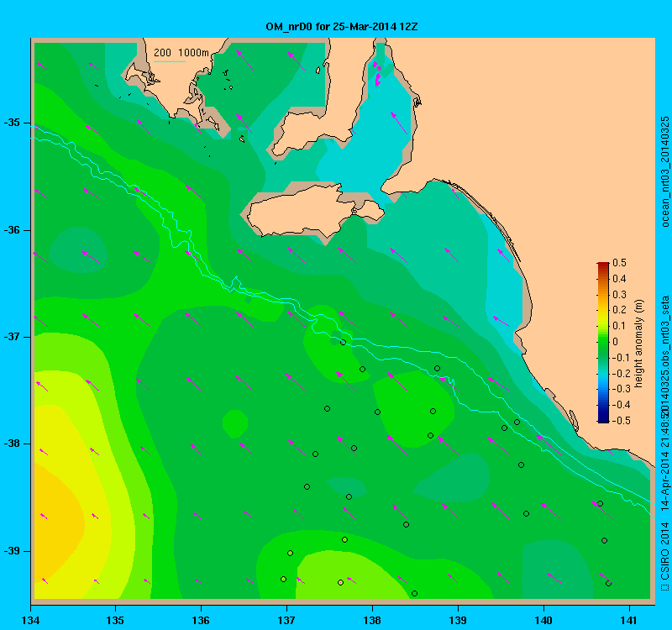
Task: Select the "0.4" colorbar tick label
Action: (x=619, y=279)
